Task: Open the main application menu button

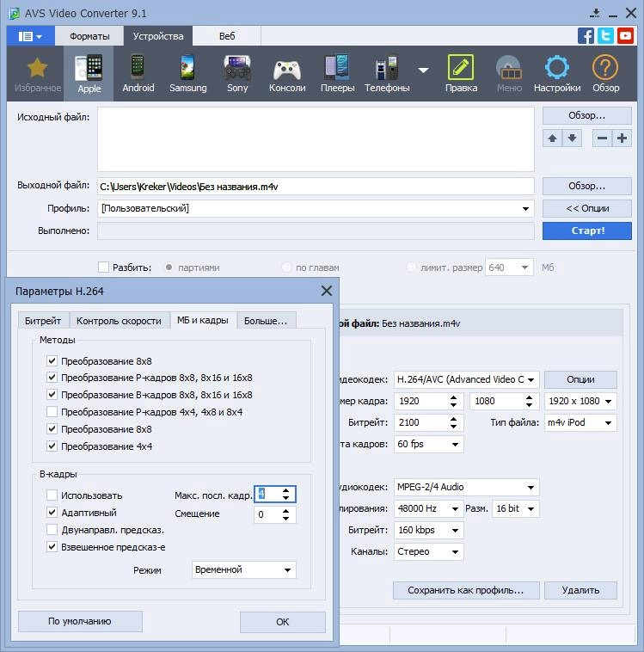Action: (x=30, y=36)
